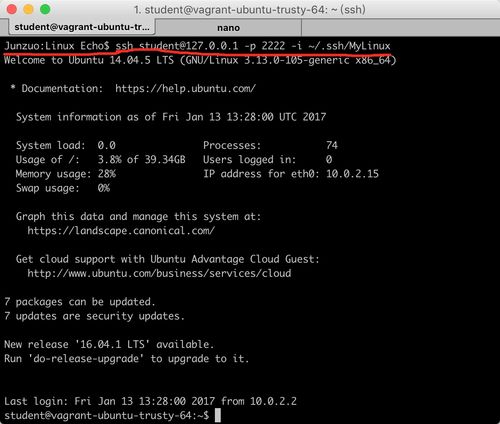Image resolution: width=500 pixels, height=424 pixels.
Task: Click the Last login line
Action: (150, 401)
